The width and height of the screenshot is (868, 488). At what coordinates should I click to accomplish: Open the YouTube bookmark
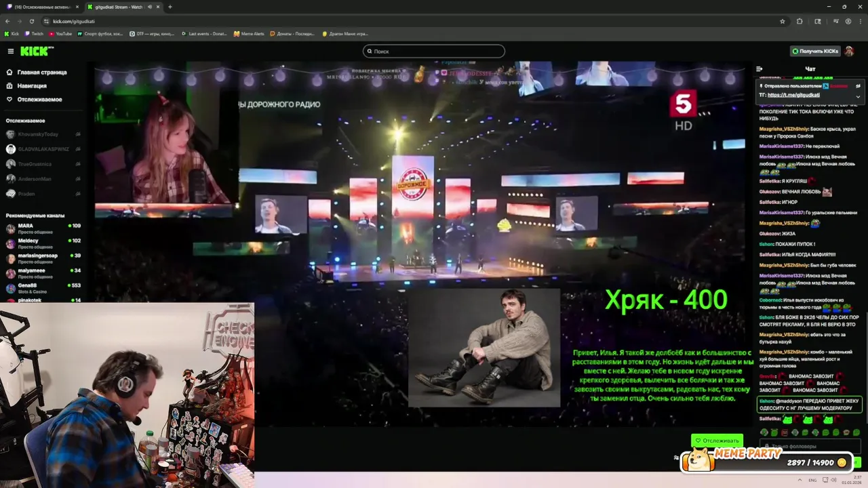point(60,33)
